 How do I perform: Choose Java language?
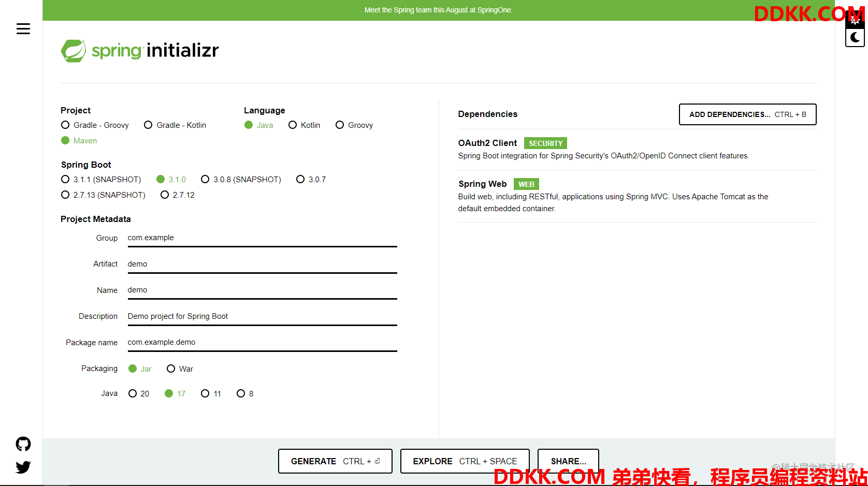[x=259, y=125]
